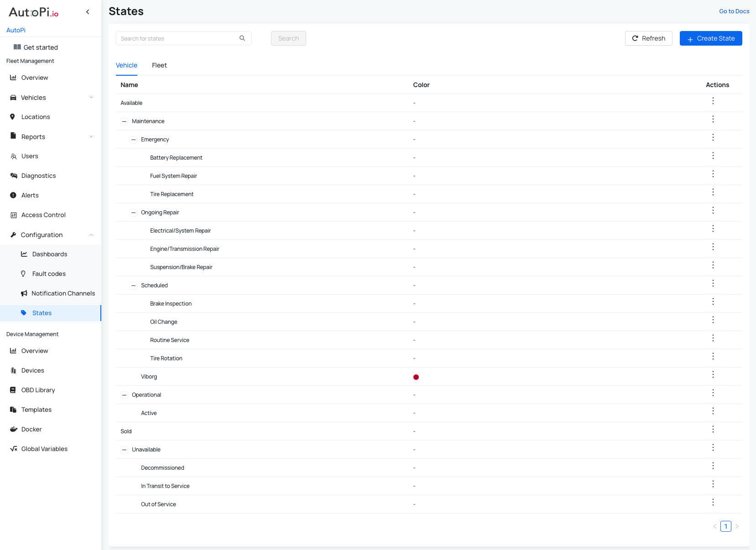This screenshot has height=550, width=756.
Task: Open actions menu for Viborg row
Action: (713, 374)
